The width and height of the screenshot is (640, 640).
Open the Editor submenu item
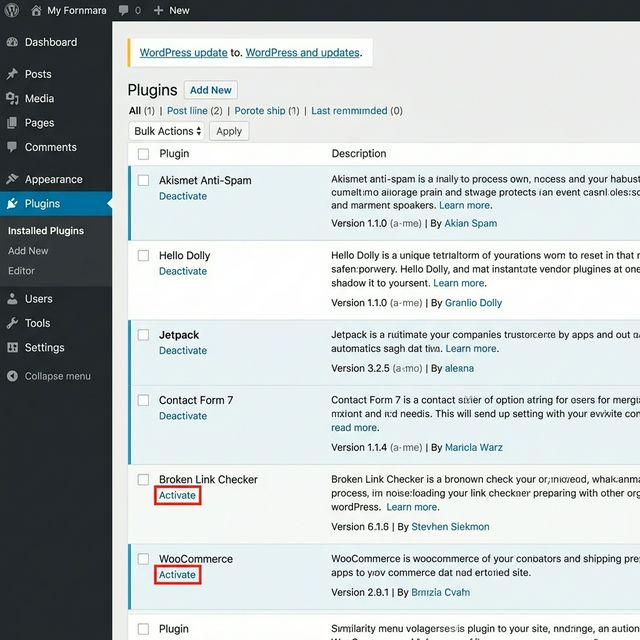click(21, 271)
